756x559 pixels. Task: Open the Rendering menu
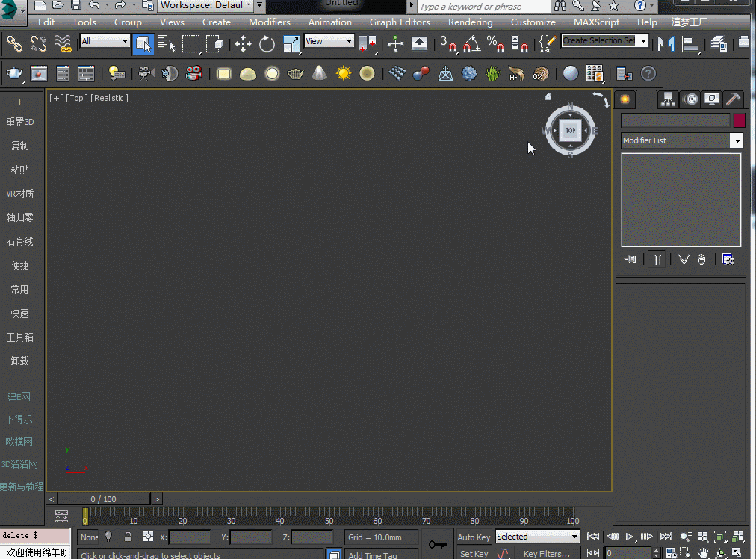(470, 22)
